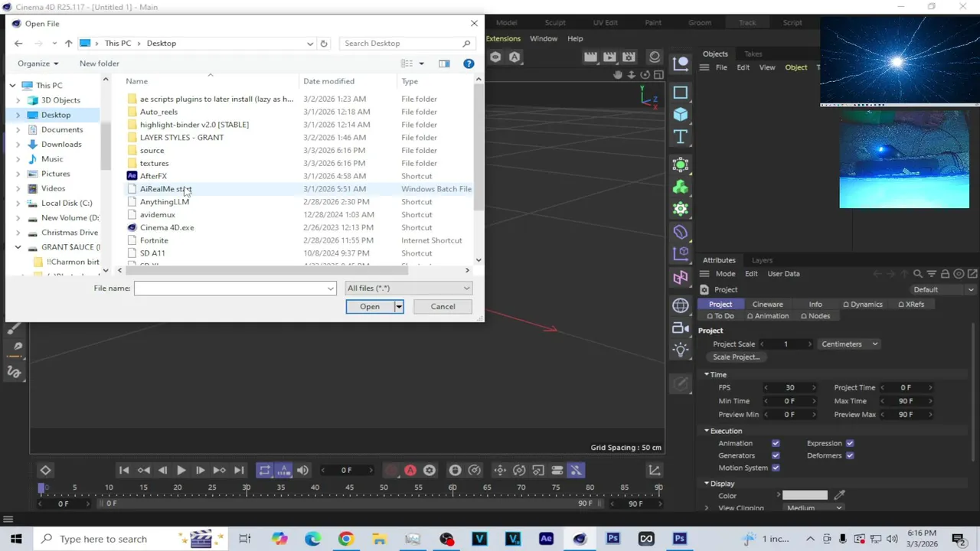Toggle the preview pane in Open File dialog
The image size is (980, 551).
(x=444, y=64)
